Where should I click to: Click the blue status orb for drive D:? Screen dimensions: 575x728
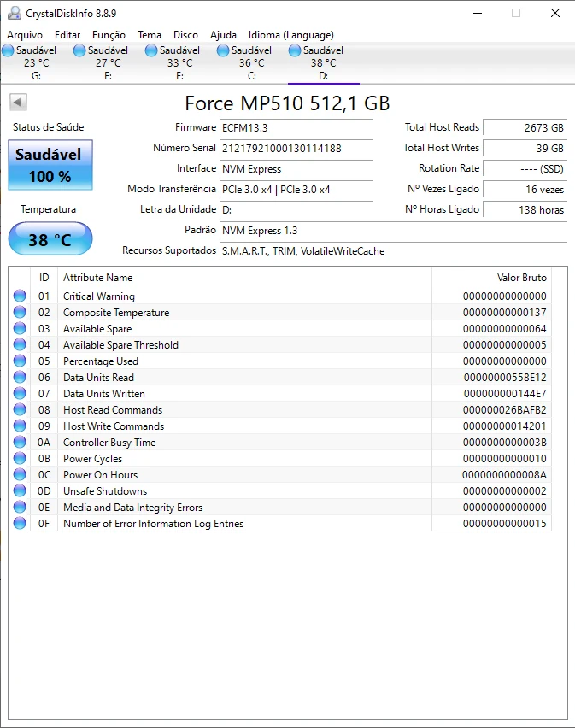[295, 50]
